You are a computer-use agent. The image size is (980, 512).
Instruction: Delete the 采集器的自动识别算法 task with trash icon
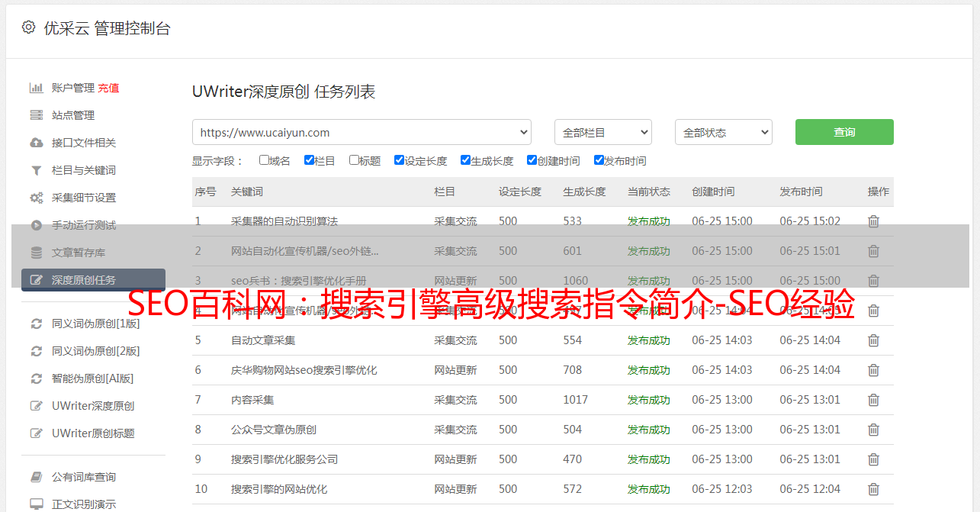tap(874, 221)
